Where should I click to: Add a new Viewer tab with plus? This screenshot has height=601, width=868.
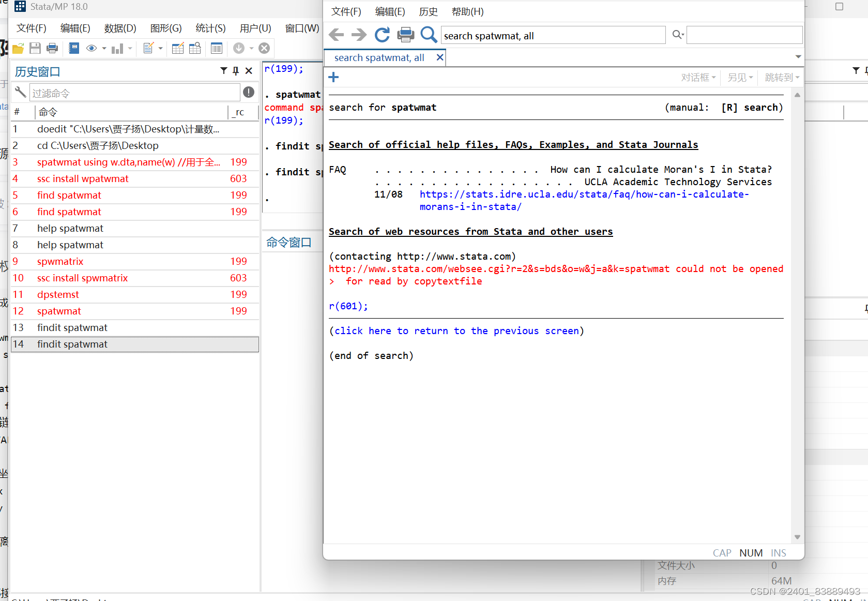pyautogui.click(x=333, y=77)
